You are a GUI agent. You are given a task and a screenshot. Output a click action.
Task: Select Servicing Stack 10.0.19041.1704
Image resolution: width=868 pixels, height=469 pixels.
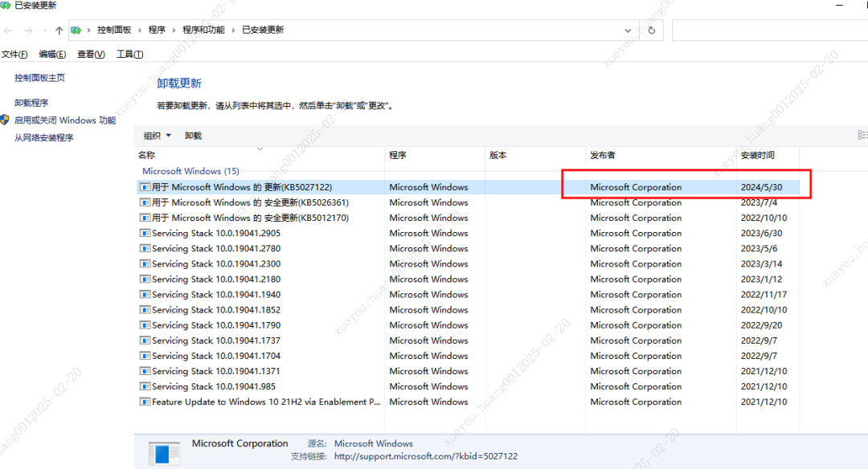[x=468, y=356]
